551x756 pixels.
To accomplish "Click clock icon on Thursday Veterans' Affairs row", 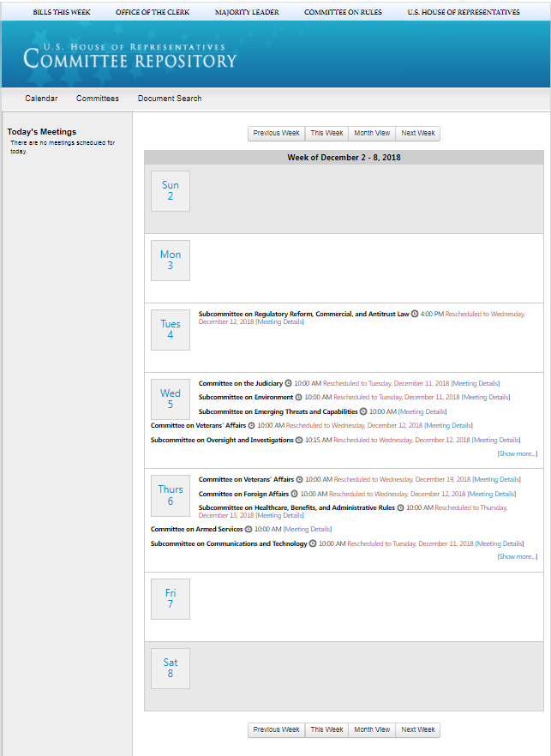I will (299, 479).
